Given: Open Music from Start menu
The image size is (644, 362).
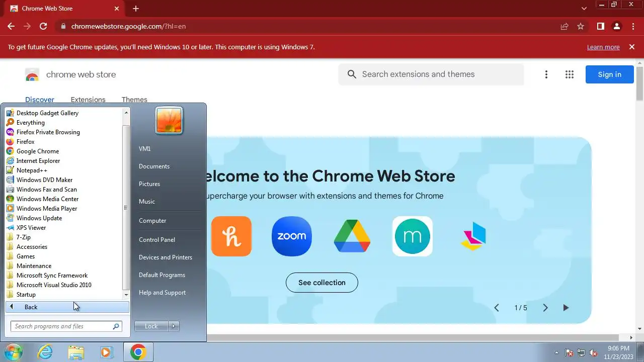Looking at the screenshot, I should 147,202.
